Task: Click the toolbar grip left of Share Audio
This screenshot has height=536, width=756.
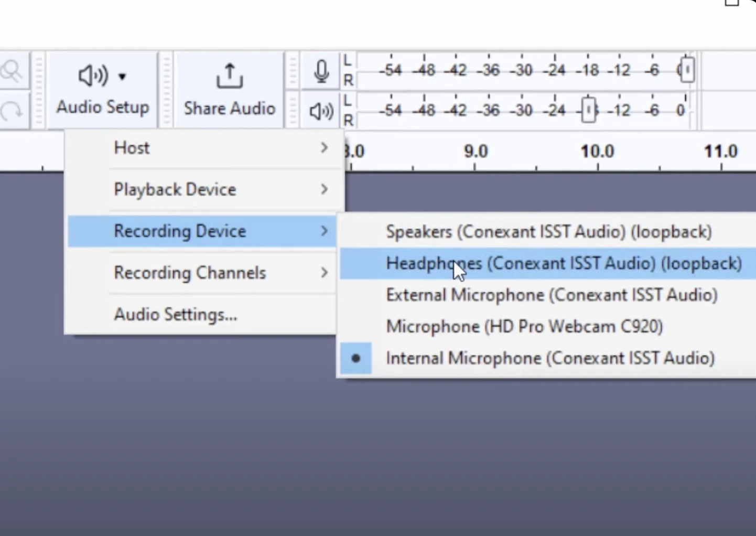Action: click(x=166, y=90)
